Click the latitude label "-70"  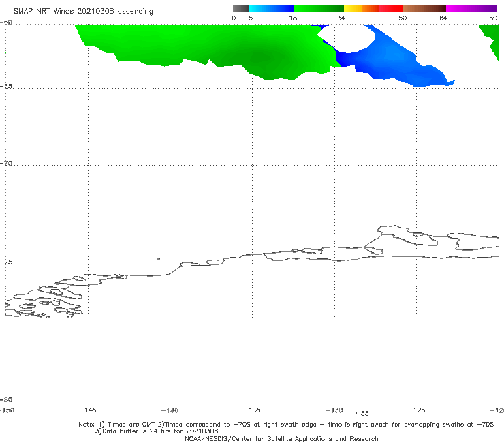(6, 164)
